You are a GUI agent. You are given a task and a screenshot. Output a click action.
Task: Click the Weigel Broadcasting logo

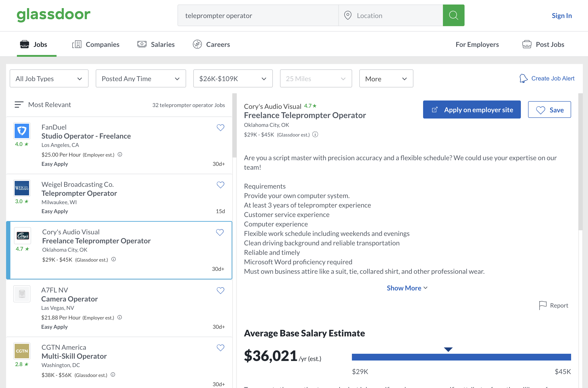[x=22, y=188]
